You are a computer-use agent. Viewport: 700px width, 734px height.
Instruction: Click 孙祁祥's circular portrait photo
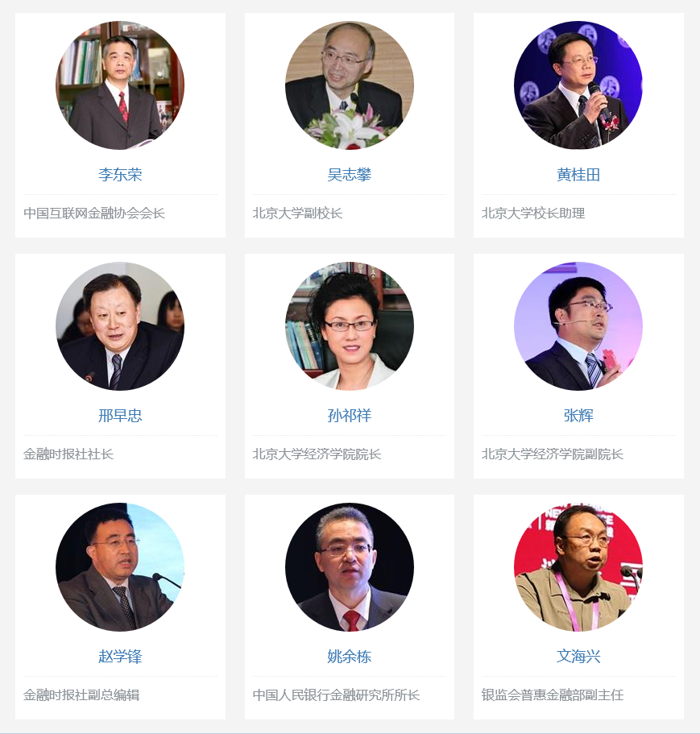[349, 326]
